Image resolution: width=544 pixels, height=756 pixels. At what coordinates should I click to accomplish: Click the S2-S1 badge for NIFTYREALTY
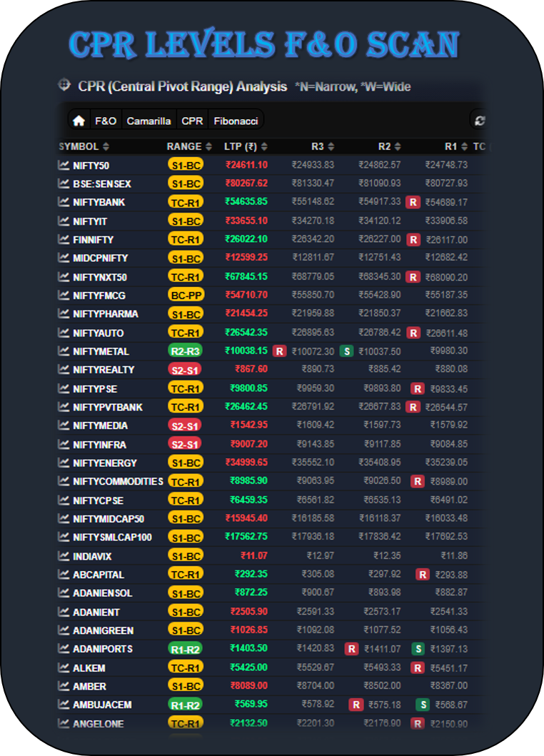click(185, 370)
